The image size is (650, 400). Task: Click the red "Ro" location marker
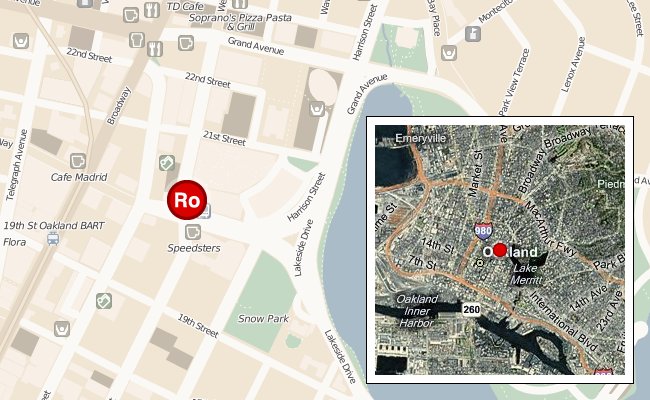pos(187,200)
